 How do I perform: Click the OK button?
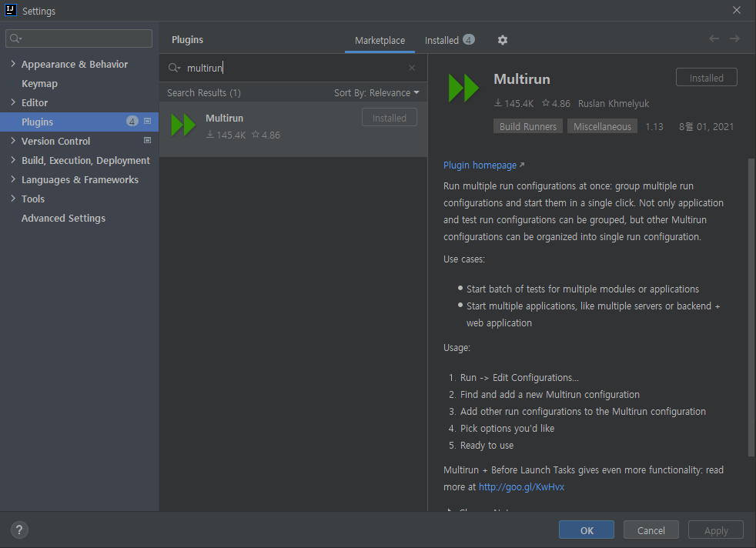(587, 530)
